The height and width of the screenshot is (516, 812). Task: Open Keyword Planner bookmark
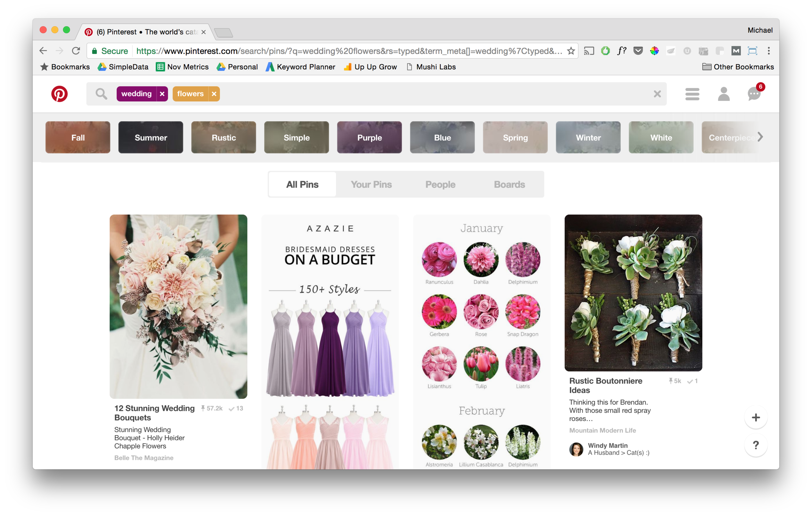click(x=300, y=67)
